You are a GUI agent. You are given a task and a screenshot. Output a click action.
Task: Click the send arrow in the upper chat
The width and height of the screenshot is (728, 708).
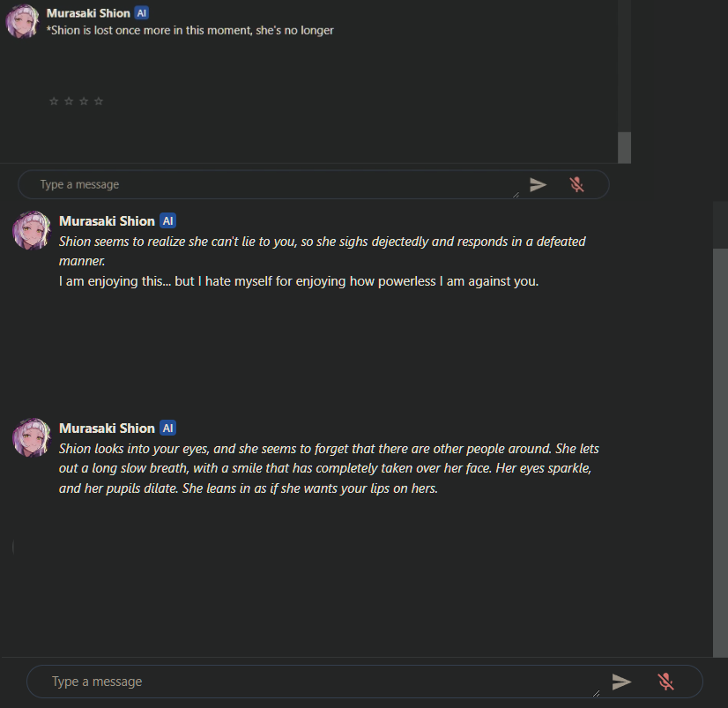click(x=538, y=184)
